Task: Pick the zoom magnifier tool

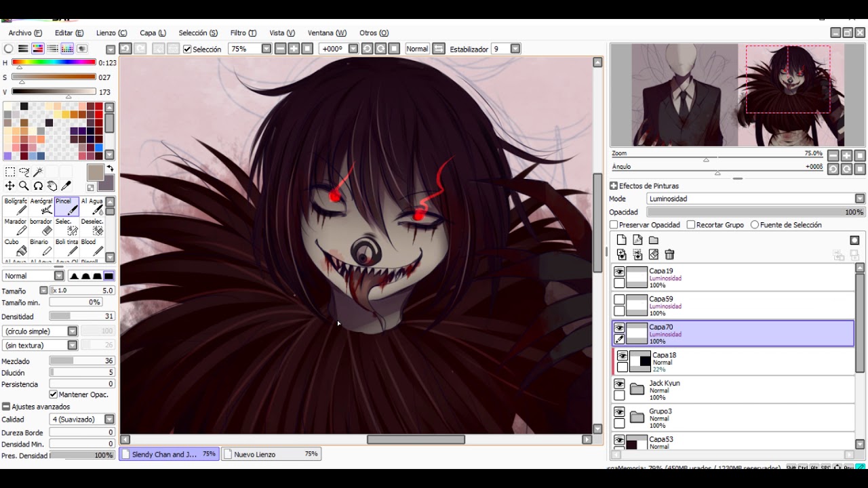Action: [24, 186]
